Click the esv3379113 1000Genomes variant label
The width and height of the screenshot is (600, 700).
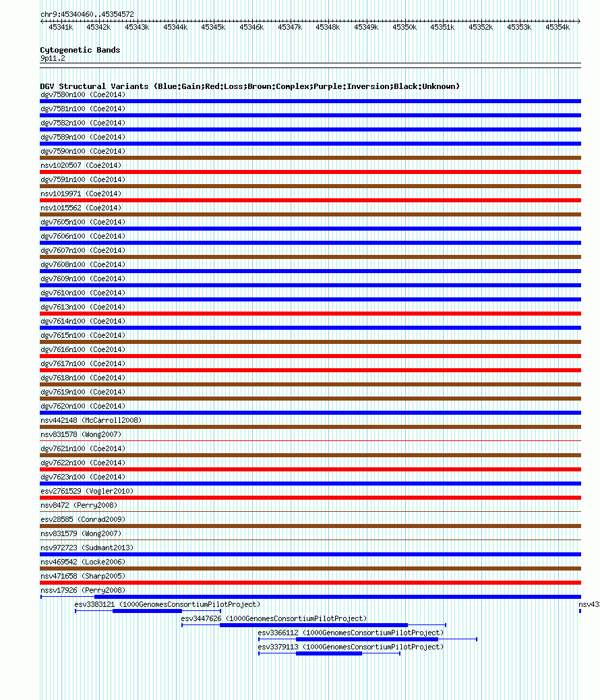pyautogui.click(x=351, y=647)
